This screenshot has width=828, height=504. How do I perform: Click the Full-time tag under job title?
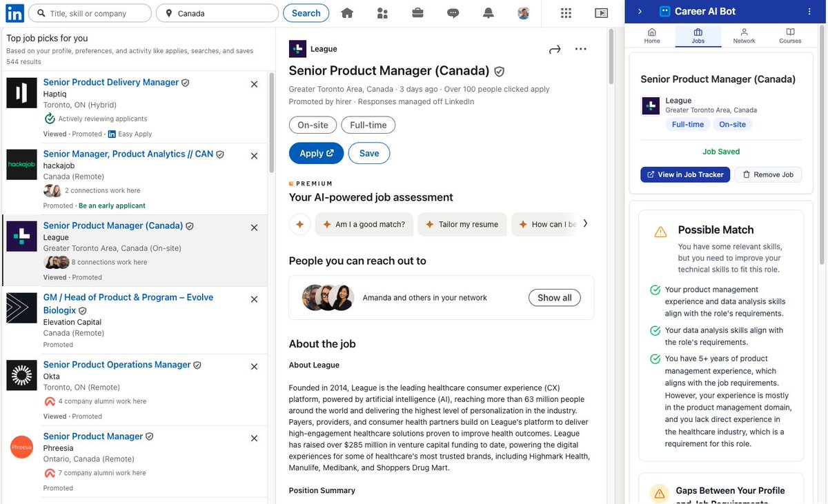368,125
